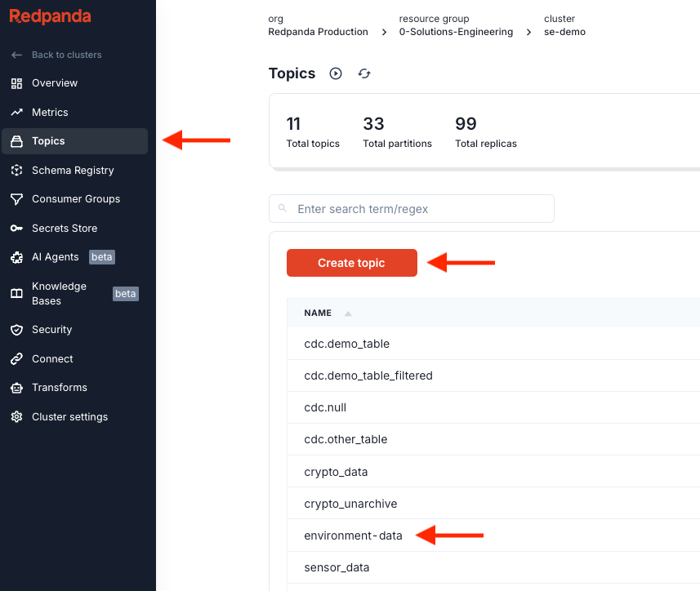Open the cdc.demo_table_filtered topic
The height and width of the screenshot is (591, 700).
pos(368,375)
